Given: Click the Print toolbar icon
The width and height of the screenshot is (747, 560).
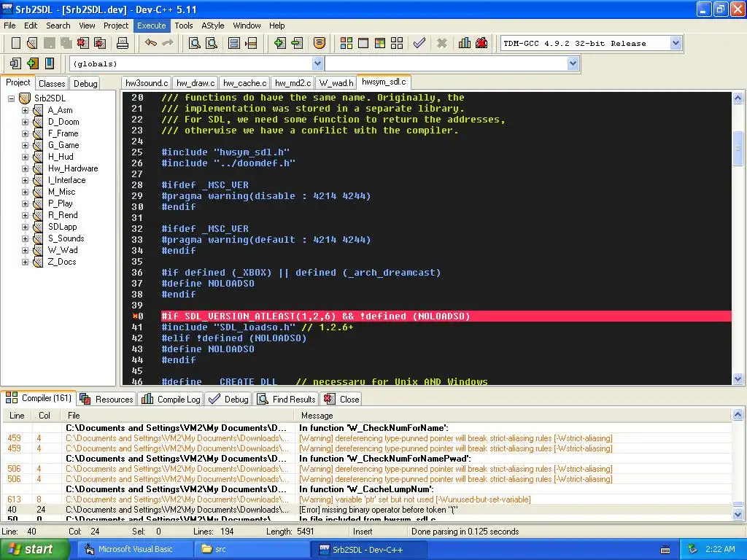Looking at the screenshot, I should click(x=123, y=43).
